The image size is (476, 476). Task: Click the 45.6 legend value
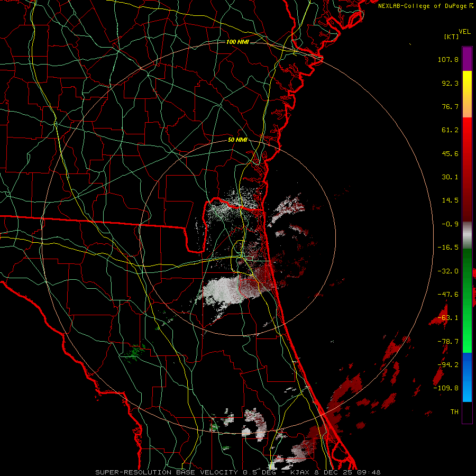point(450,153)
